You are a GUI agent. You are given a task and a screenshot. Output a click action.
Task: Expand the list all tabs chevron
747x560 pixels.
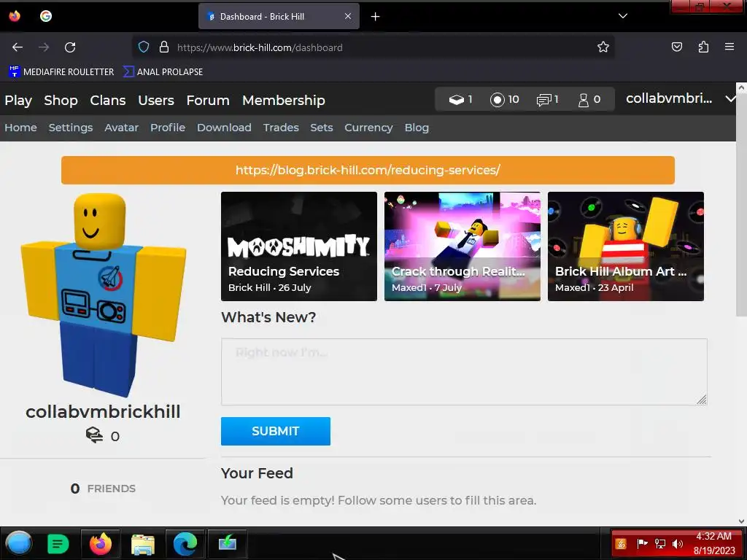[x=623, y=16]
